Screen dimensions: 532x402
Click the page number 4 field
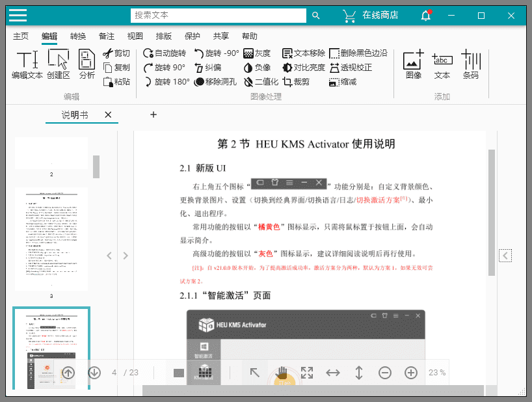point(114,373)
